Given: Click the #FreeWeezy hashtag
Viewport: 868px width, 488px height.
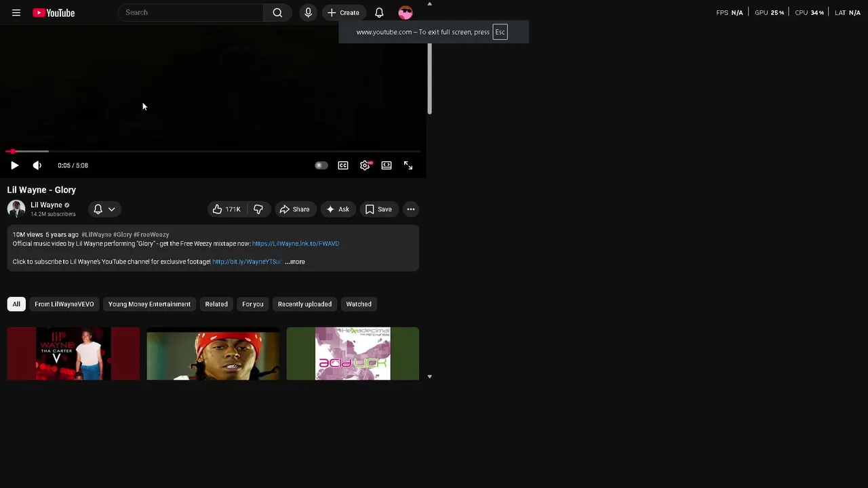Looking at the screenshot, I should [151, 235].
